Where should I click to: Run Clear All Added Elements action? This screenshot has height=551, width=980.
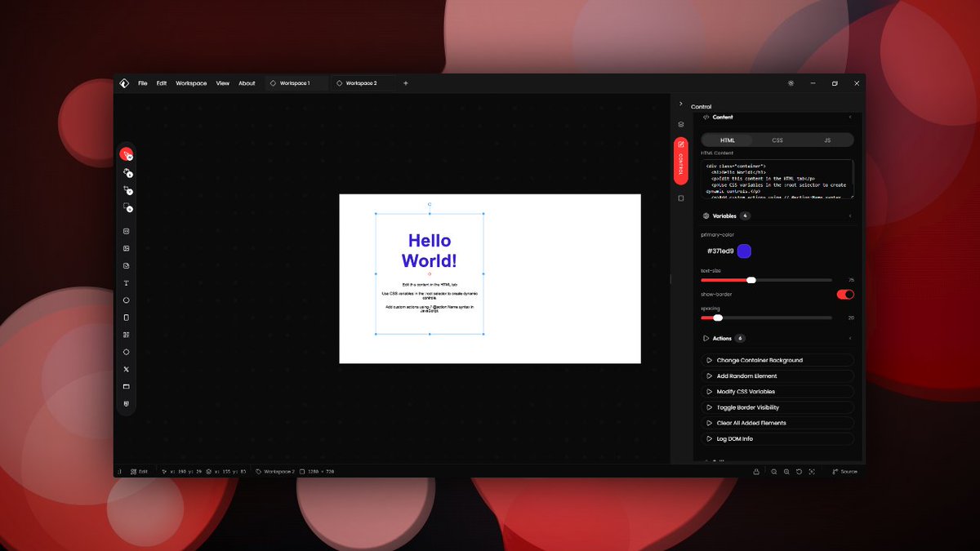click(x=777, y=423)
